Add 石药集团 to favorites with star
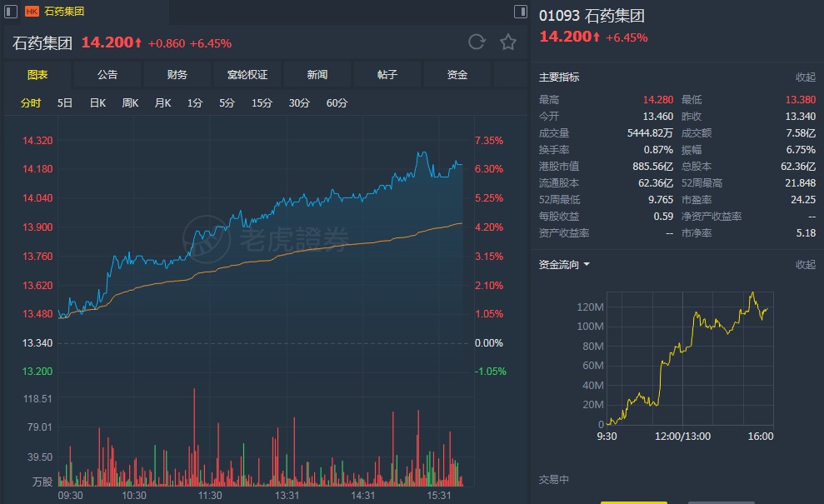824x504 pixels. pos(508,42)
